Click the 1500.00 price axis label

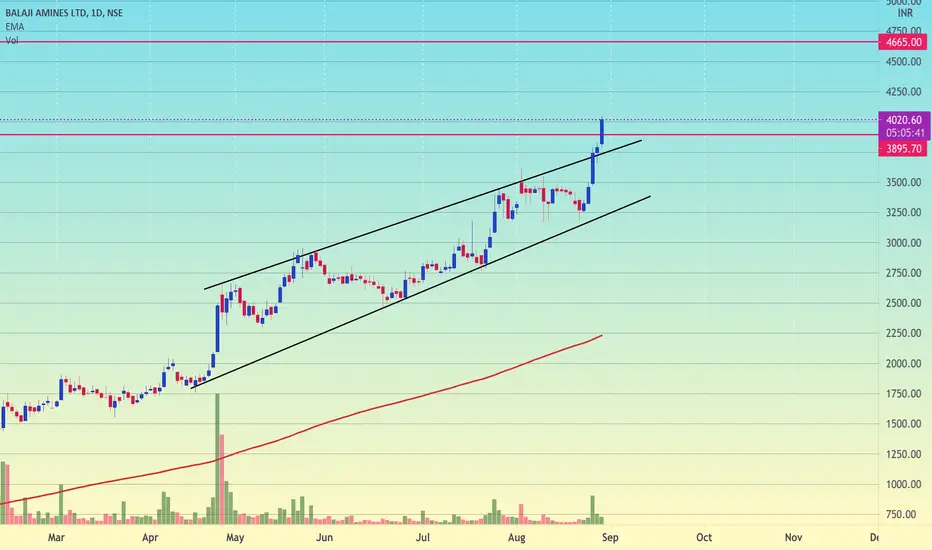point(903,424)
